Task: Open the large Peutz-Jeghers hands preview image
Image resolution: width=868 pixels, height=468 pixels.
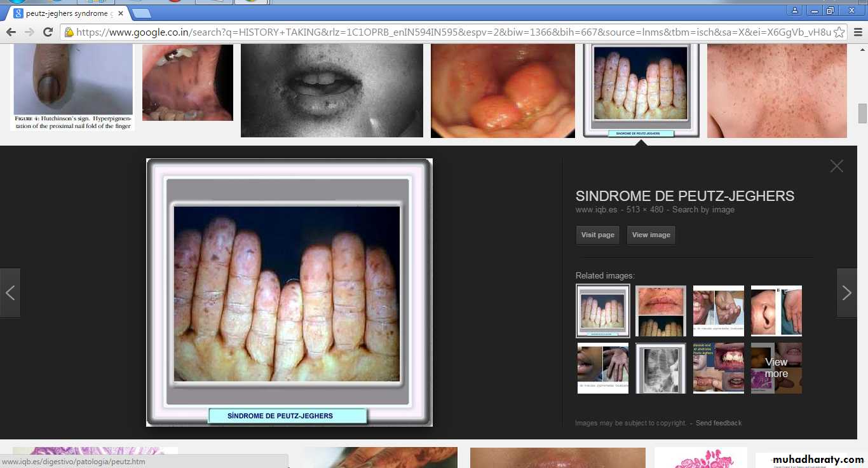Action: coord(289,292)
